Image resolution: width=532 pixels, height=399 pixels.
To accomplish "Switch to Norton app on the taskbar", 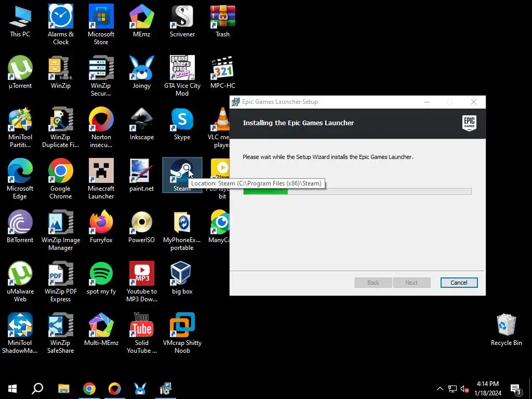I will [x=115, y=389].
